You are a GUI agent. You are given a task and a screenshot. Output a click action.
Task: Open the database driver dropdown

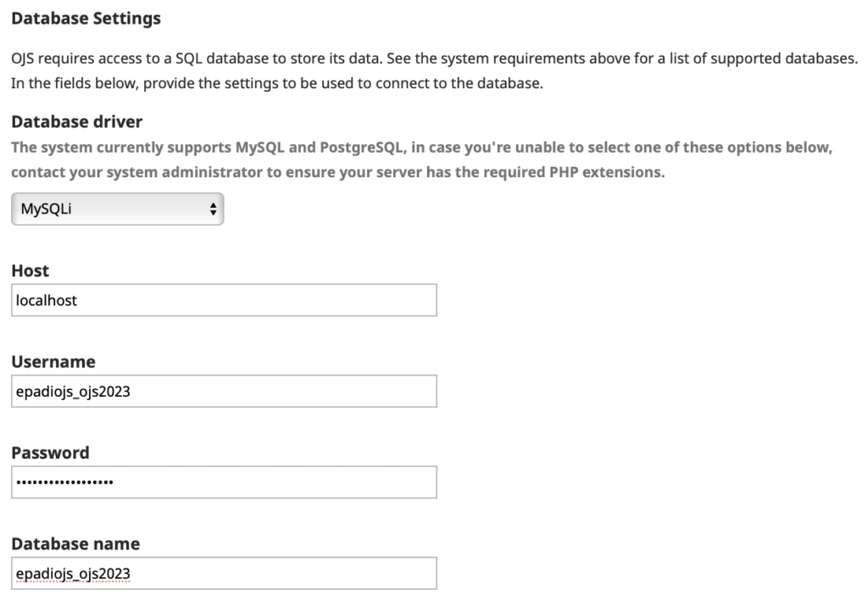(116, 209)
